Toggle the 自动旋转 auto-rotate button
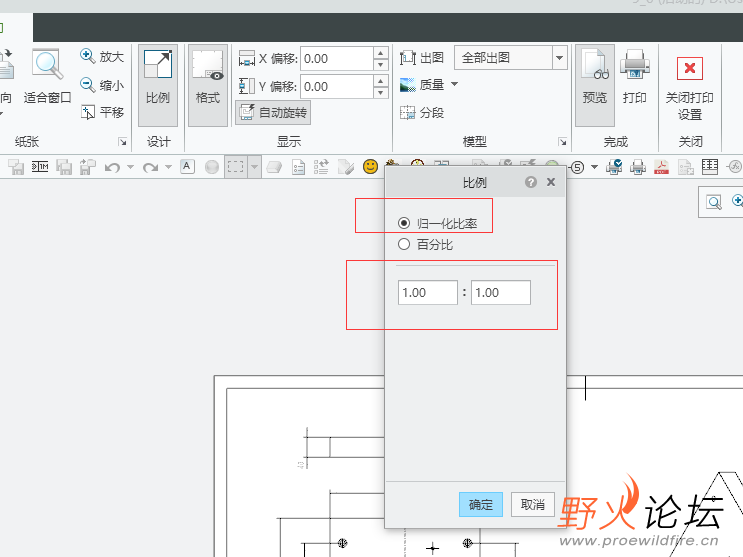Viewport: 743px width, 557px height. click(x=273, y=113)
